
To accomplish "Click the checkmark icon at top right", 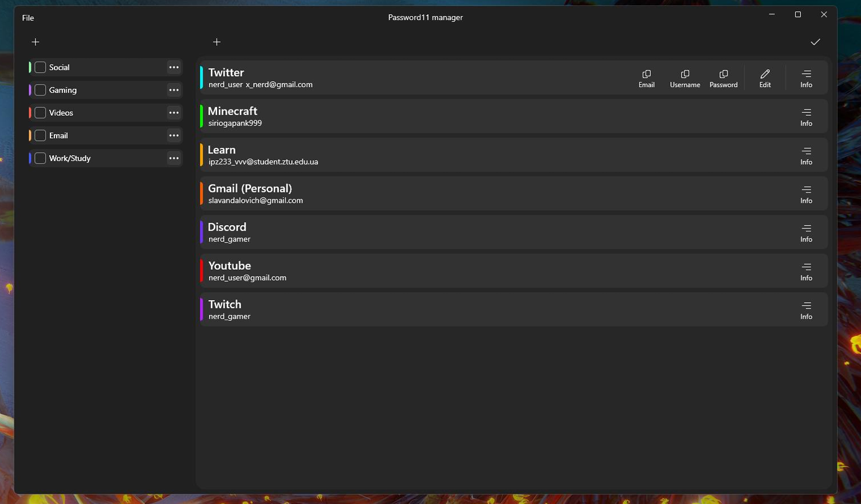I will point(815,42).
